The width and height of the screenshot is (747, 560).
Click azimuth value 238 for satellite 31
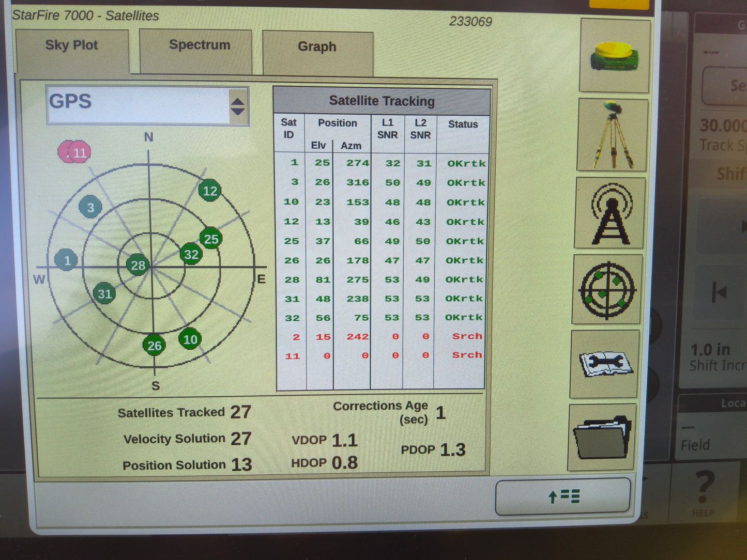[x=358, y=299]
